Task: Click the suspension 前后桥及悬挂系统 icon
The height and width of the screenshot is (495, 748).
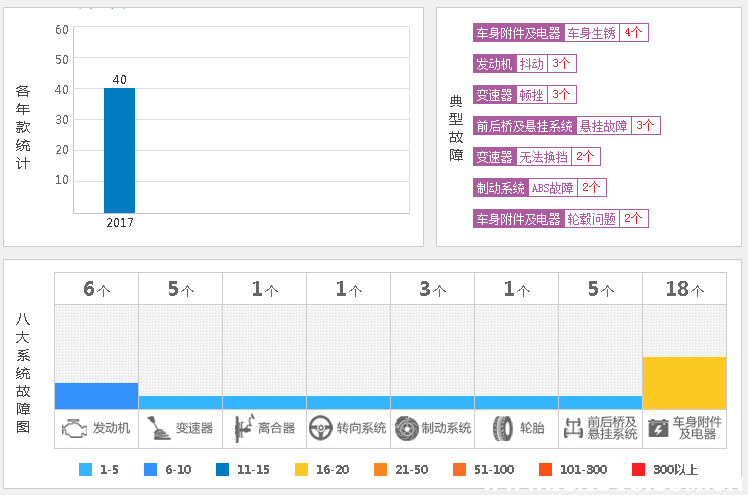Action: [x=573, y=428]
